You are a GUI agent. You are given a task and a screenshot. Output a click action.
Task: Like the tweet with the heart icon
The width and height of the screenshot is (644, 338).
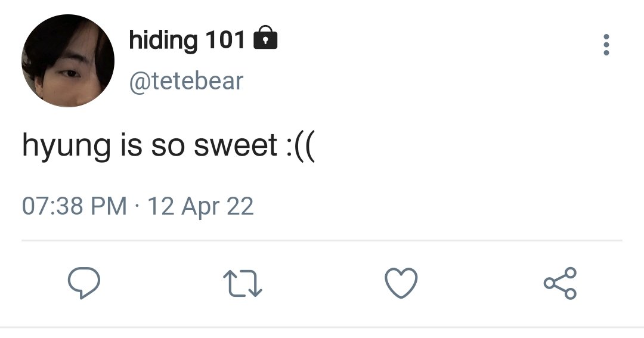coord(401,283)
